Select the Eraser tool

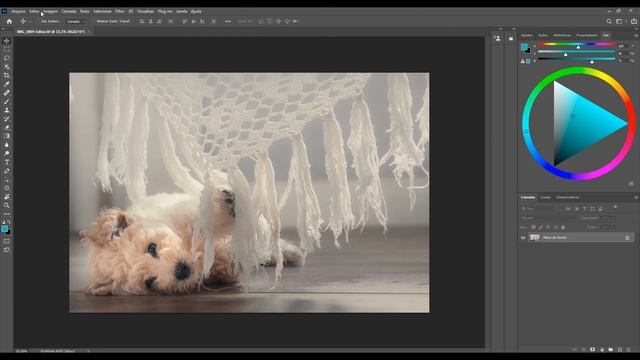tap(7, 127)
